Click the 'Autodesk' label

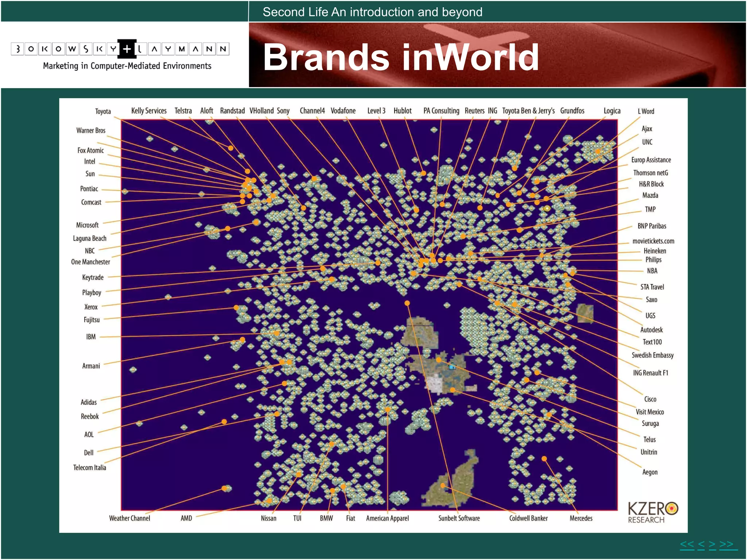coord(651,330)
